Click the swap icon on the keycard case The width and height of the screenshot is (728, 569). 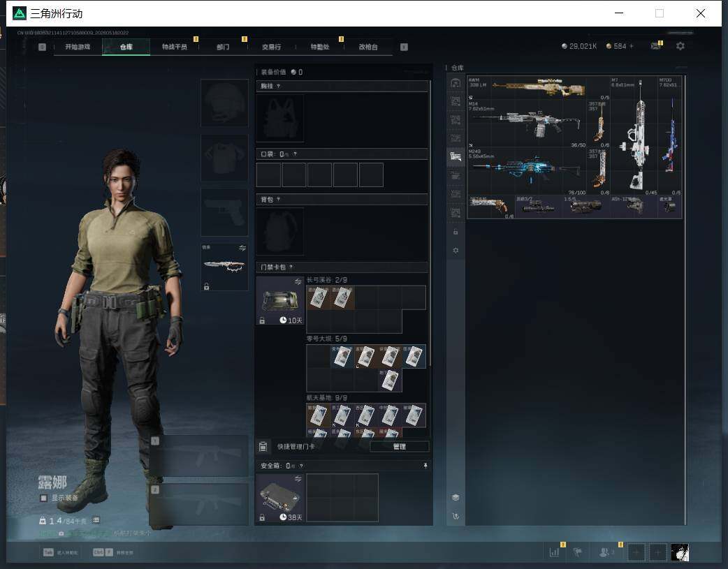[298, 282]
